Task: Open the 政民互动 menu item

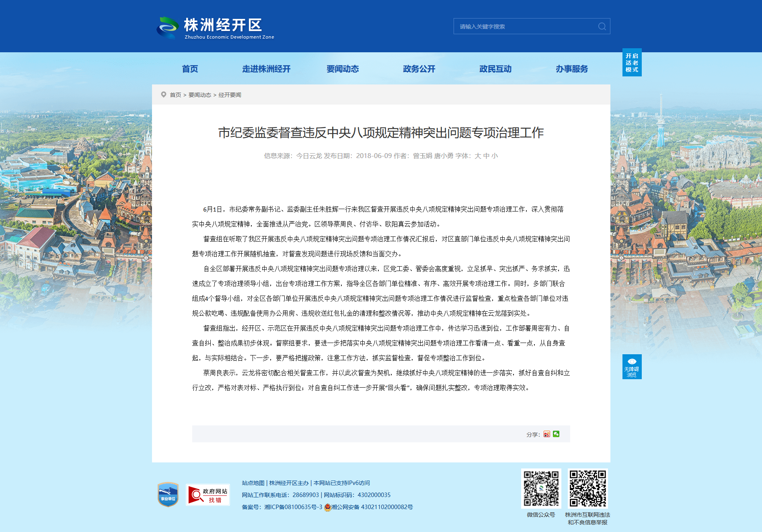Action: [495, 69]
